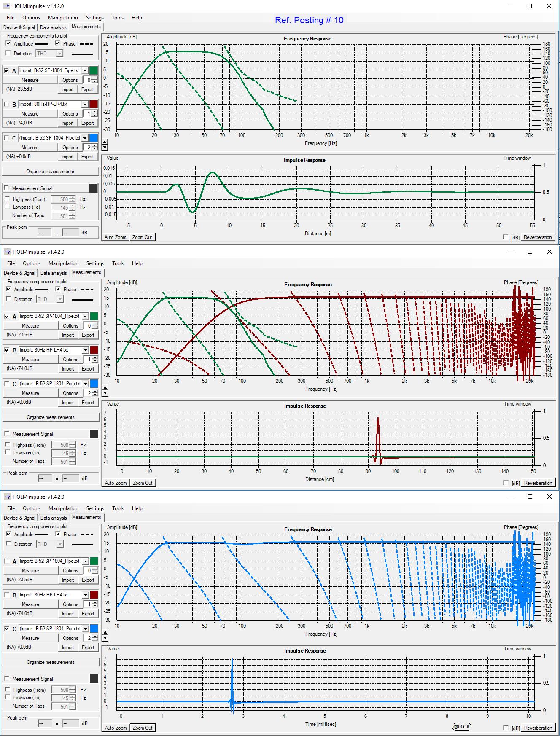Click dark red color swatch for measurement B, middle window
Screen dimensions: 560x736
tap(94, 350)
